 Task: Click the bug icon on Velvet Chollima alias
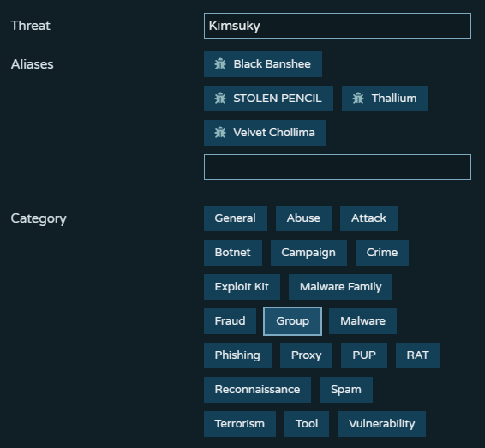click(x=220, y=133)
